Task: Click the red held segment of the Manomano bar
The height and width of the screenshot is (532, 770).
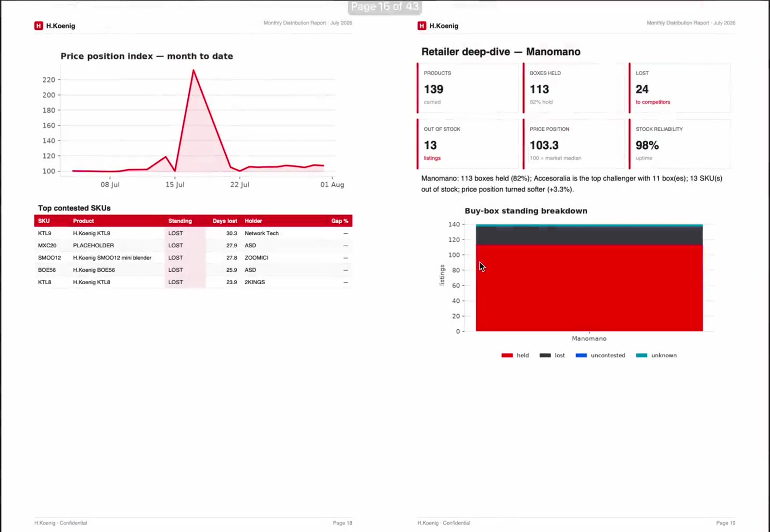Action: coord(589,288)
